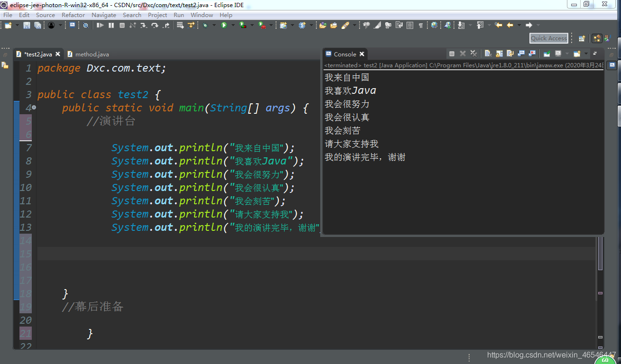
Task: Collapse the main method fold marker
Action: coord(34,108)
